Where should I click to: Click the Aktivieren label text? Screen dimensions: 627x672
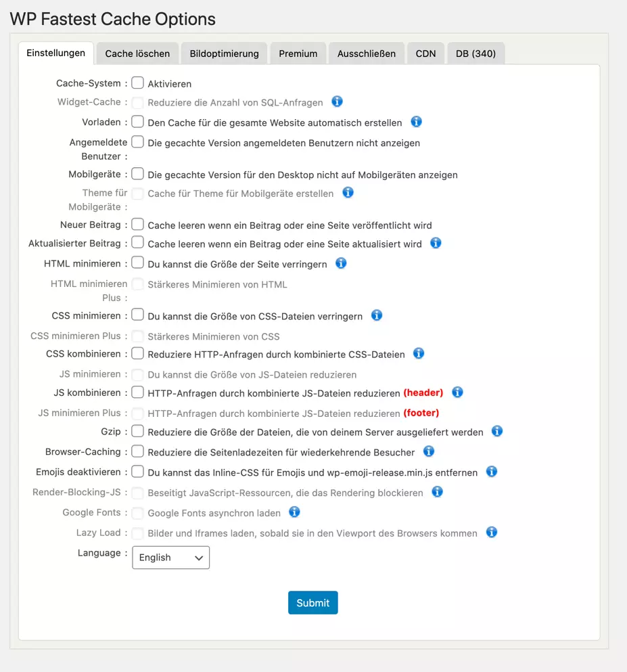[170, 83]
